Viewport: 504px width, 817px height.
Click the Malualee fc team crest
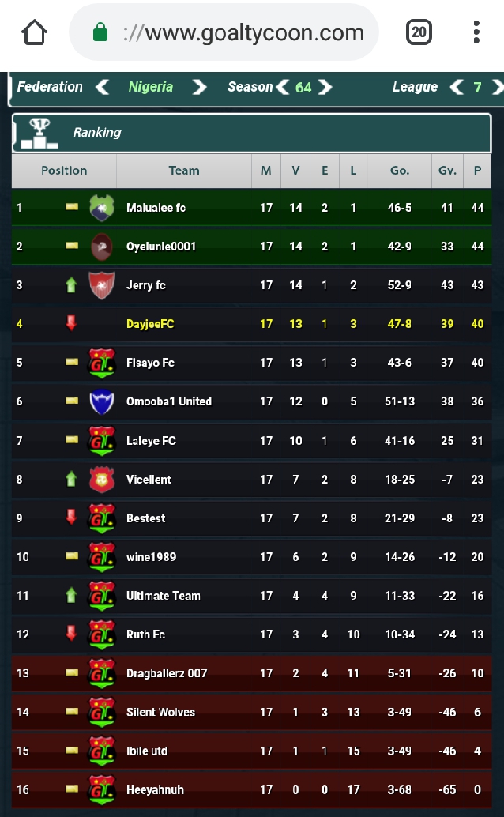102,207
